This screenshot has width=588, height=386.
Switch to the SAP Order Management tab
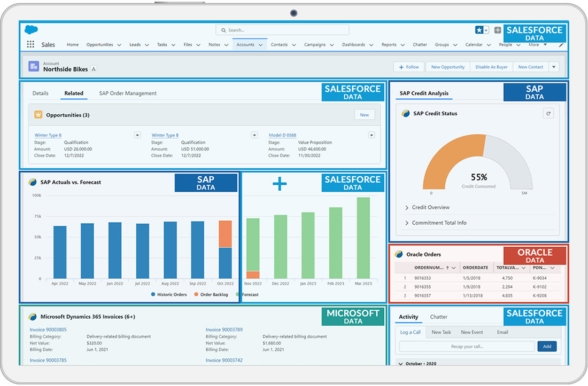pos(128,93)
